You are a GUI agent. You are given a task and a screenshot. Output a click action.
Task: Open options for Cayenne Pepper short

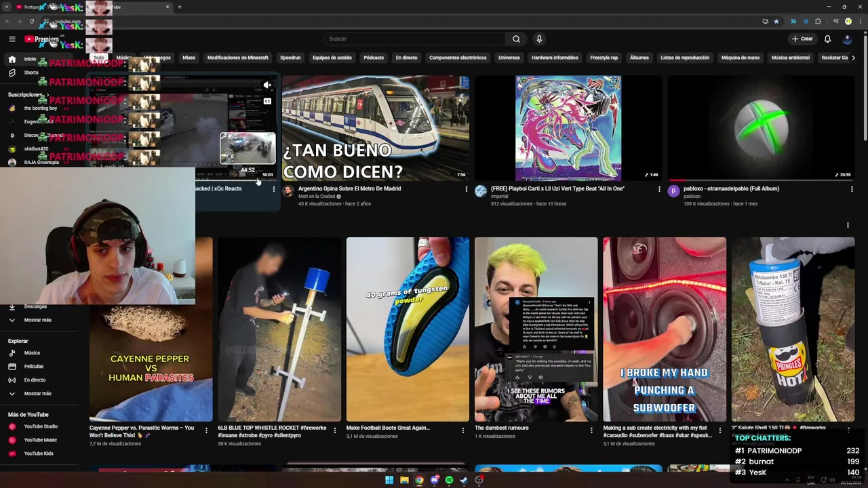[x=206, y=430]
